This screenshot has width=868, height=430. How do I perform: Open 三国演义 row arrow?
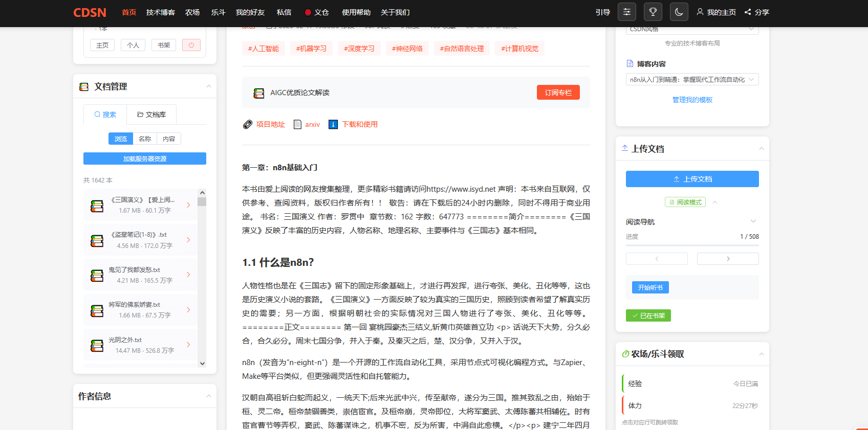[x=188, y=205]
